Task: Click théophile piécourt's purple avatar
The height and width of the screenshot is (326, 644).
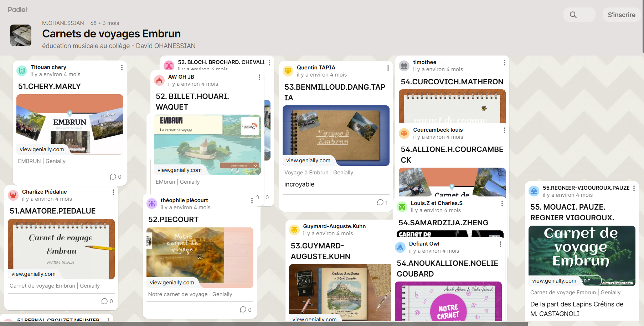Action: click(152, 204)
